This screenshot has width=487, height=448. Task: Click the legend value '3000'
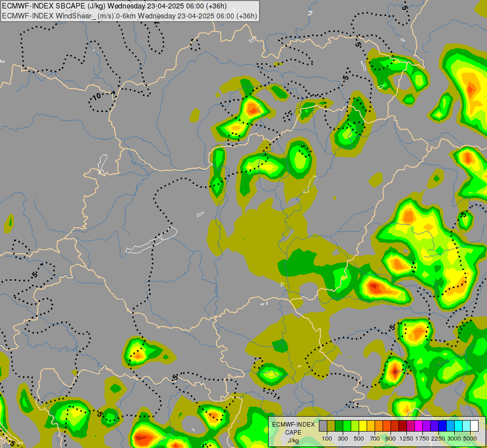(454, 439)
